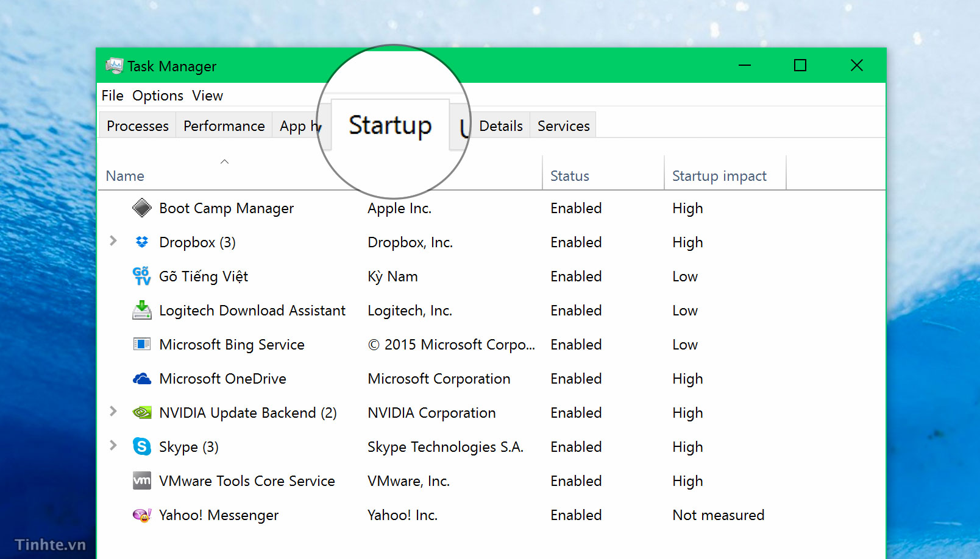Click the High impact value for VMware Tools

687,481
